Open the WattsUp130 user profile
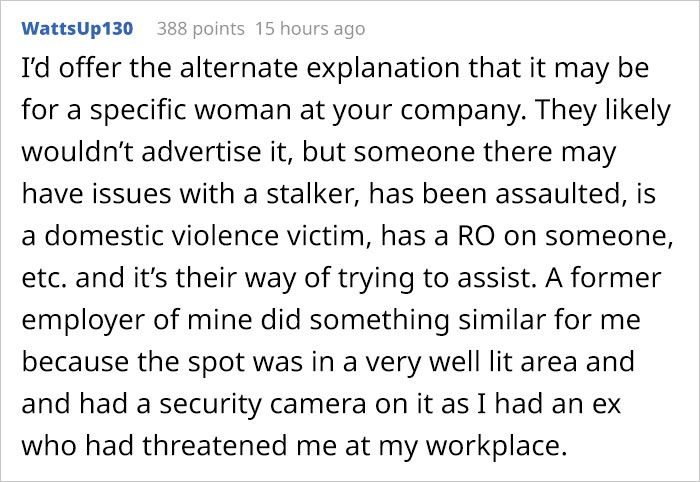Screen dimensions: 700x482 (76, 28)
